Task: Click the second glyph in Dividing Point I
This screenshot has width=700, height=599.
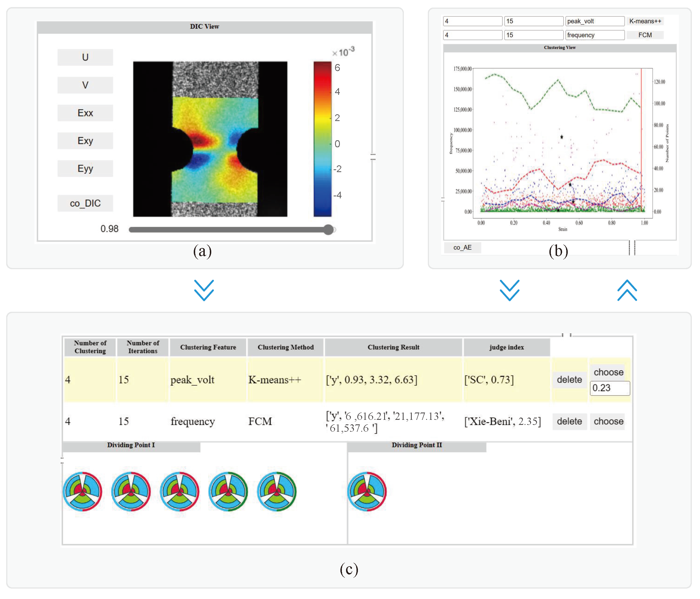Action: [x=131, y=491]
